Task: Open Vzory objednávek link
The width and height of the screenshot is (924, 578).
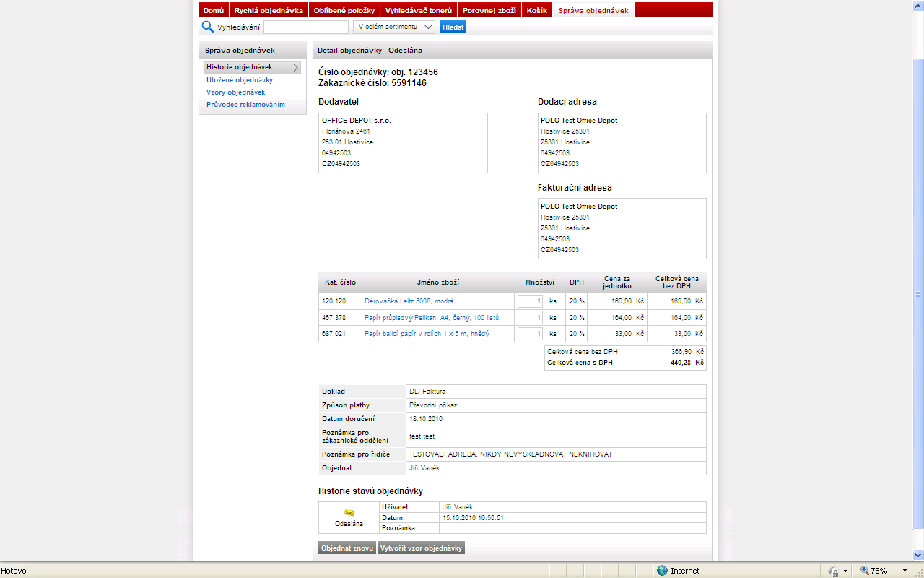Action: coord(236,92)
